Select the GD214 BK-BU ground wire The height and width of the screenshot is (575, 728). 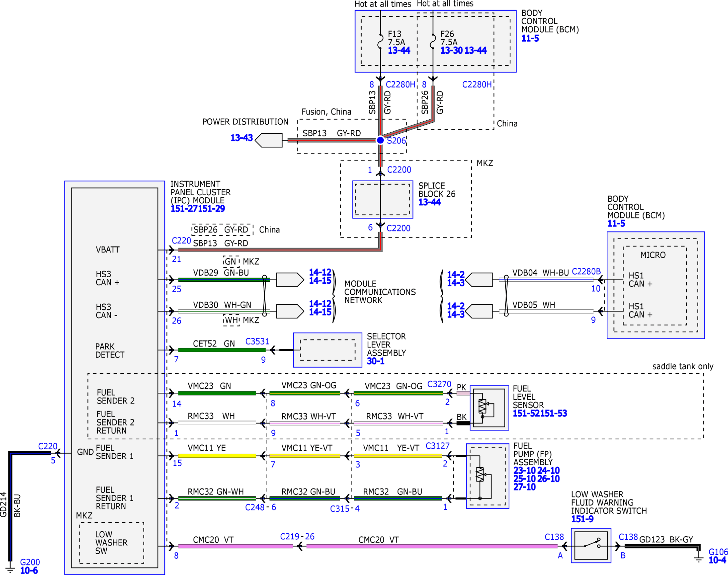(11, 506)
